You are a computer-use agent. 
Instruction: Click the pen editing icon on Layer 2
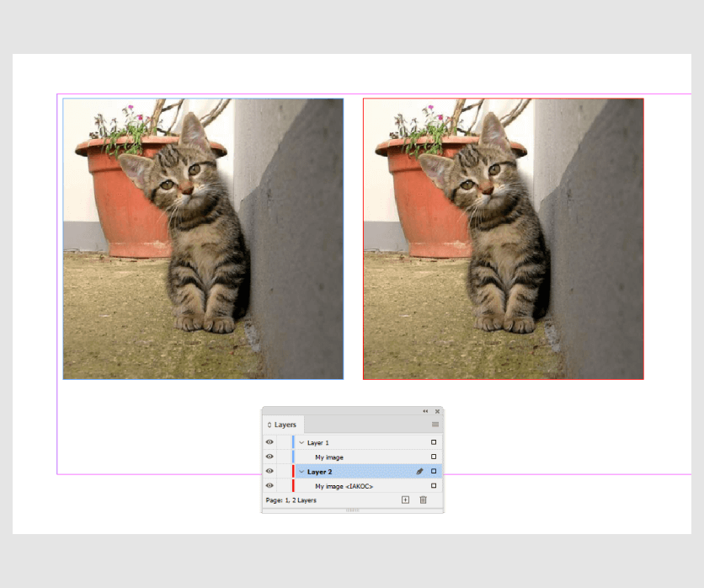[419, 472]
